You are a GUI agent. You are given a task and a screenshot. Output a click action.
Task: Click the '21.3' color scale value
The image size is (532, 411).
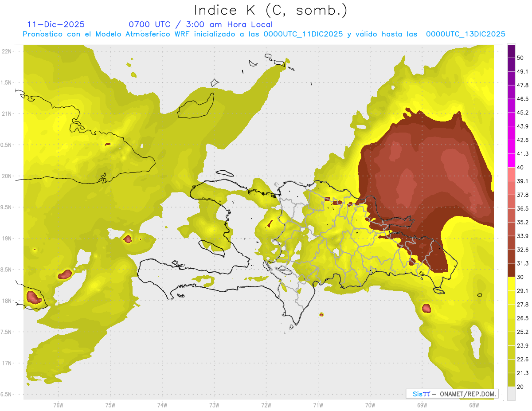pos(523,373)
